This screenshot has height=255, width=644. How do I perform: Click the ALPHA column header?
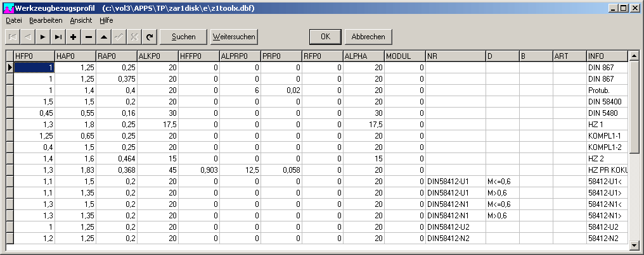(363, 56)
